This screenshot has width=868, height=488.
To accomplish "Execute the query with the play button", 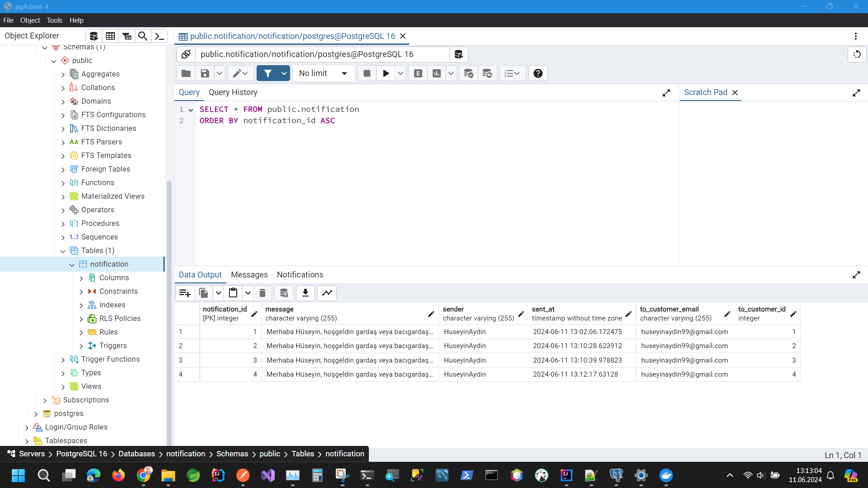I will click(x=386, y=73).
